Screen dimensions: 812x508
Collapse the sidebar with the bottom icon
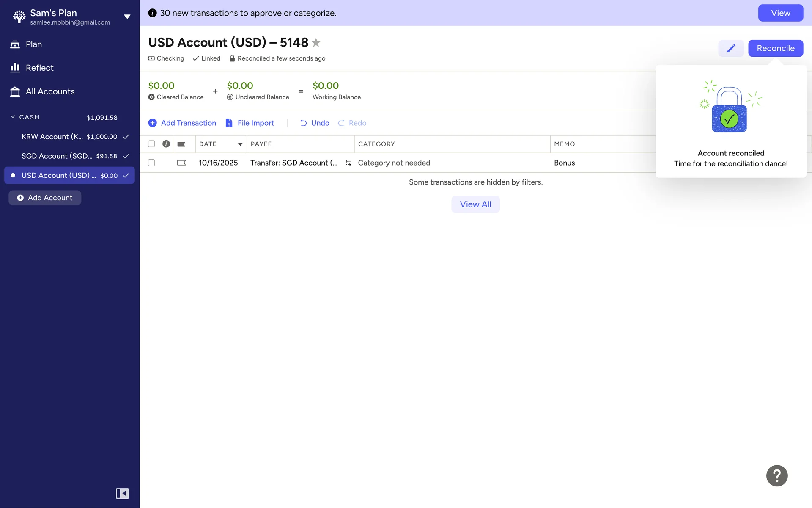point(122,493)
